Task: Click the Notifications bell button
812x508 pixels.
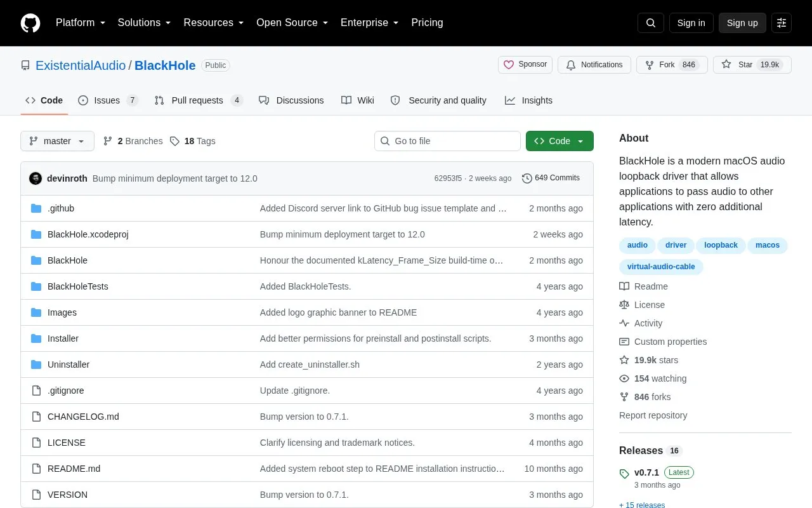Action: tap(594, 65)
